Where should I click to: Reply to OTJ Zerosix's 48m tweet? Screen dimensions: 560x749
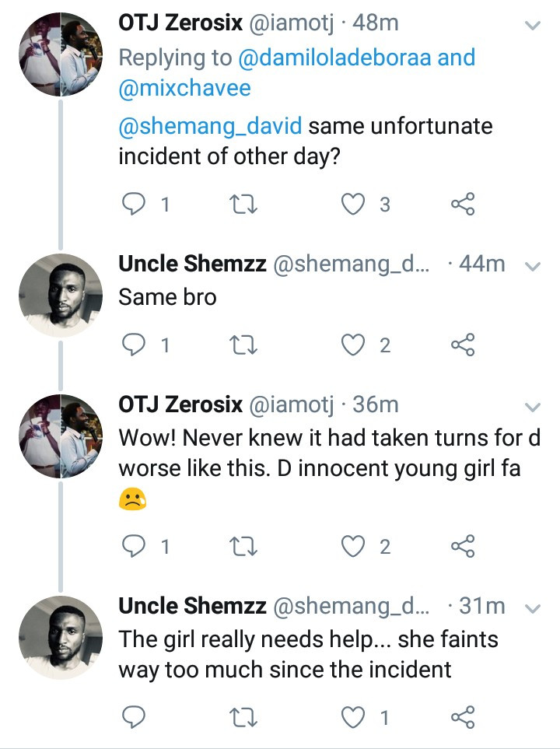coord(135,205)
